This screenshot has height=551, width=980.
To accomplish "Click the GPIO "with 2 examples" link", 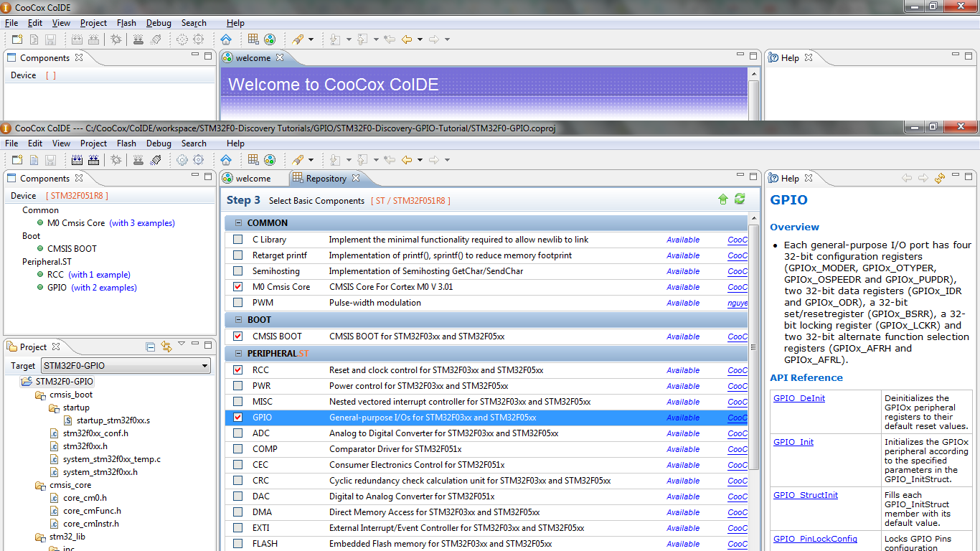I will [104, 288].
